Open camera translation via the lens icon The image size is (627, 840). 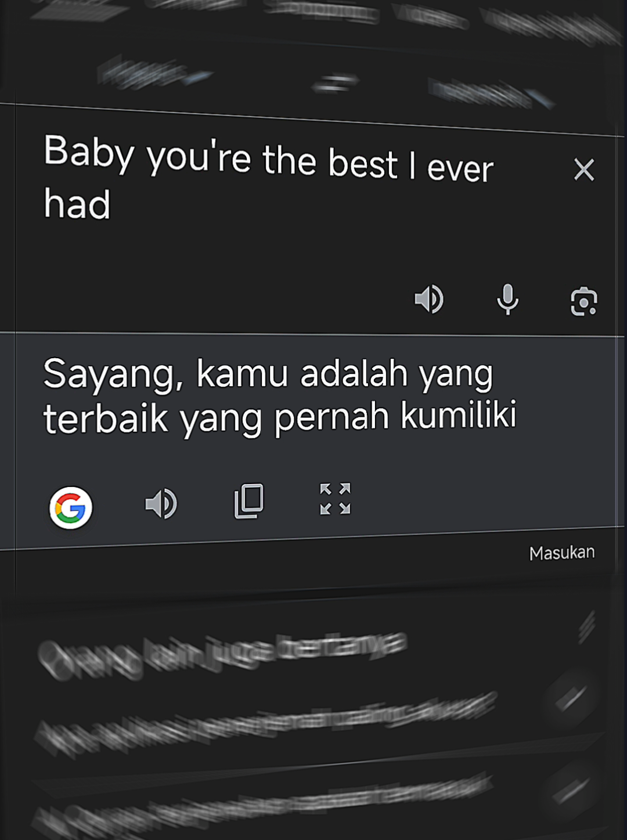[x=583, y=301]
